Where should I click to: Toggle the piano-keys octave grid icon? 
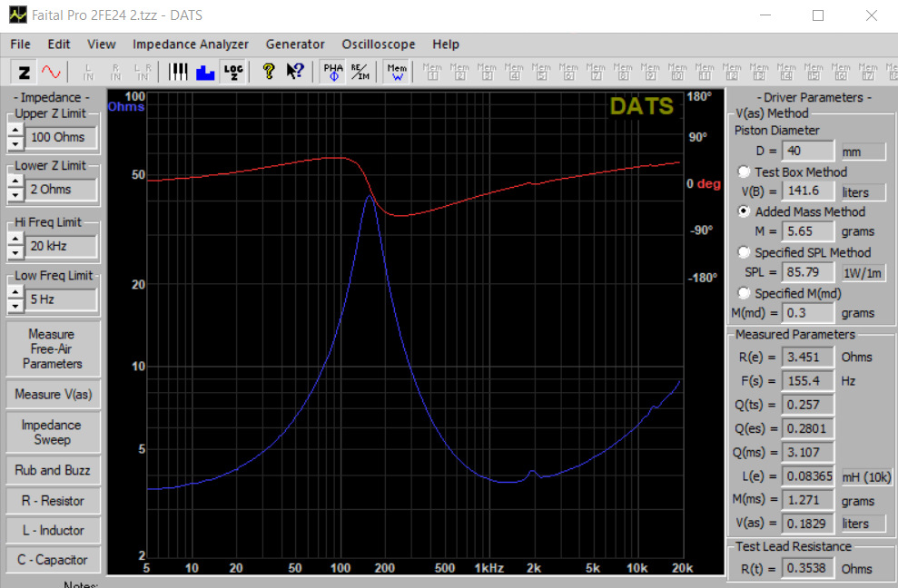point(178,73)
